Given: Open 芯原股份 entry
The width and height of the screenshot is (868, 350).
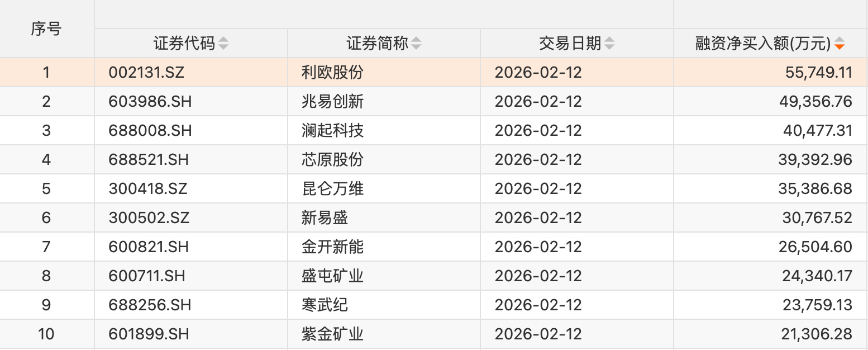Looking at the screenshot, I should click(332, 160).
